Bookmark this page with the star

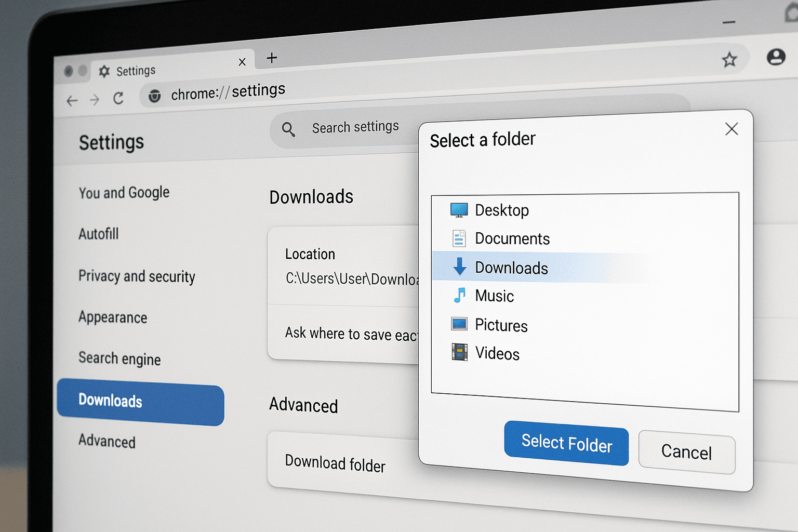click(729, 60)
